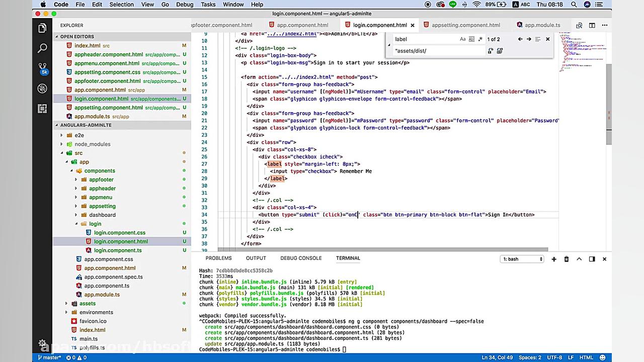Open the Tasks menu in the menu bar
Viewport: 644px width, 362px height.
tap(208, 5)
